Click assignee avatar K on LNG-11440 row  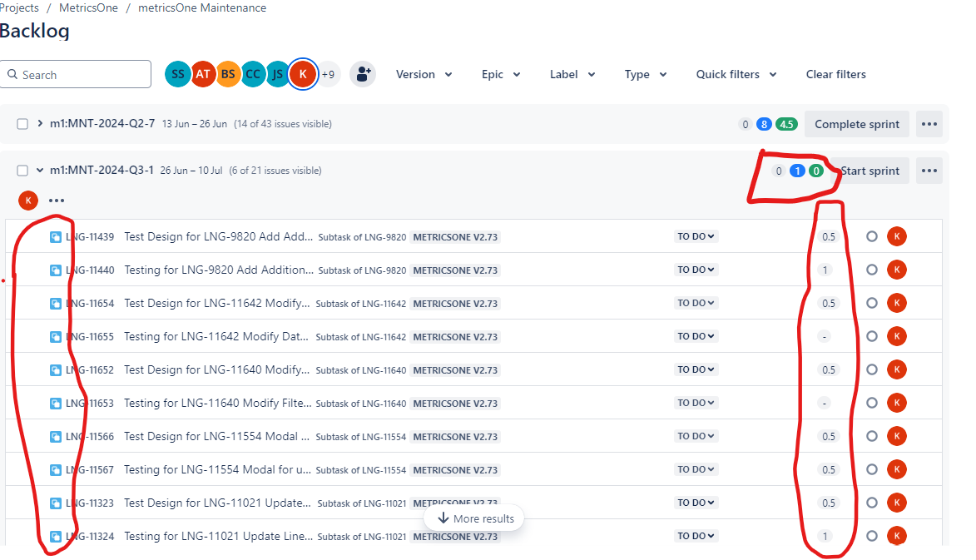[897, 270]
